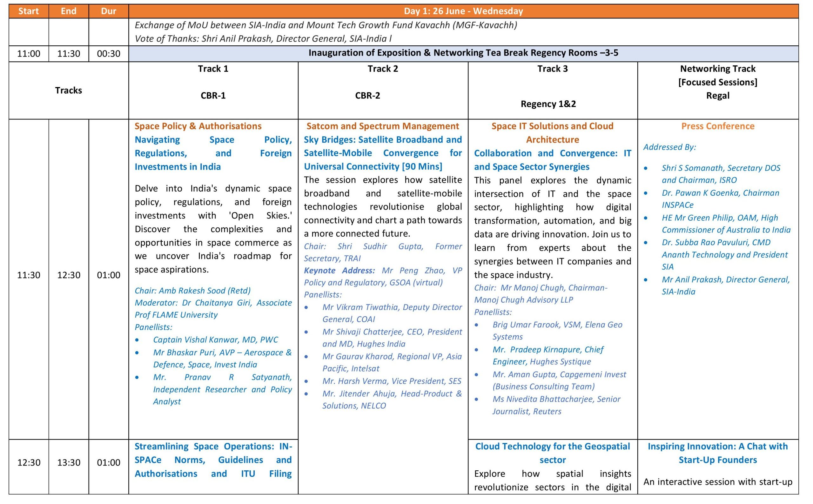The height and width of the screenshot is (504, 813).
Task: Click Captain Vishal Kanwar panellist entry
Action: click(215, 339)
